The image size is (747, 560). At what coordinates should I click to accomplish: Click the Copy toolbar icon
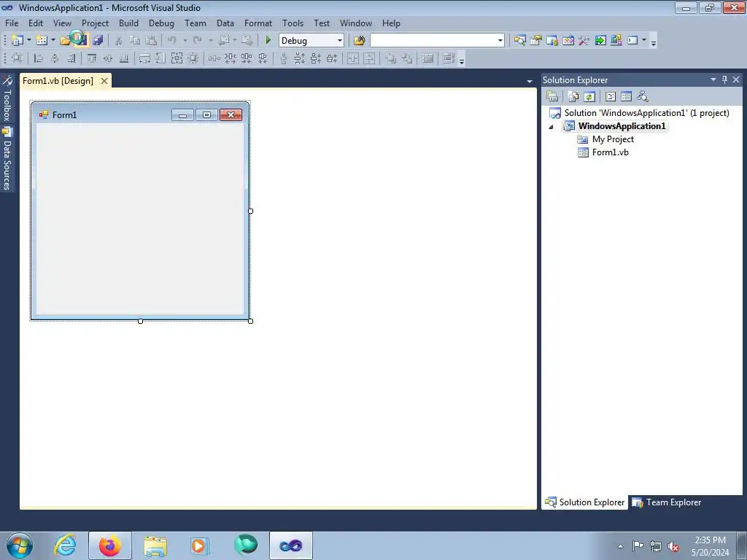coord(135,41)
